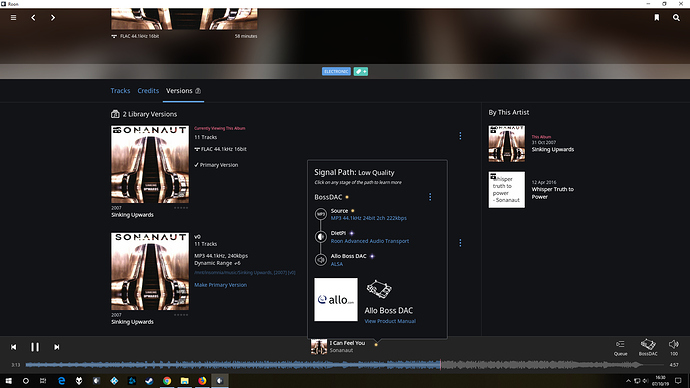Click the signal path quality dot
690x388 pixels.
(x=376, y=344)
